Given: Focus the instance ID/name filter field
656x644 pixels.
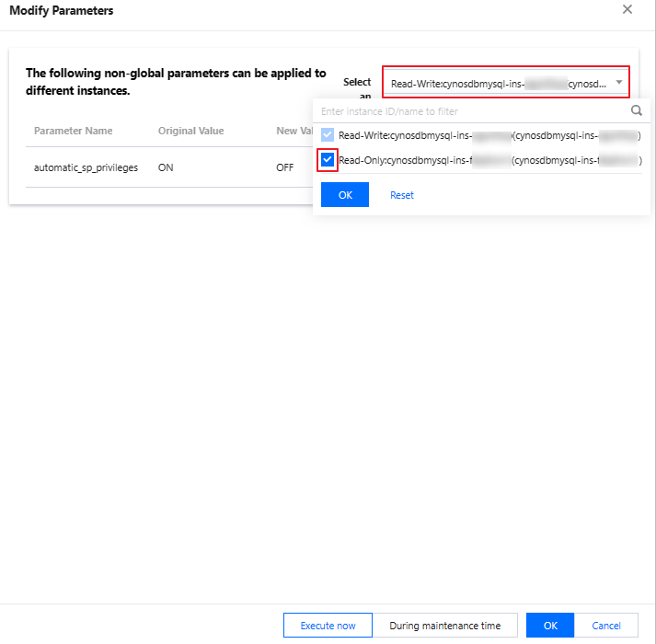Looking at the screenshot, I should click(x=475, y=111).
